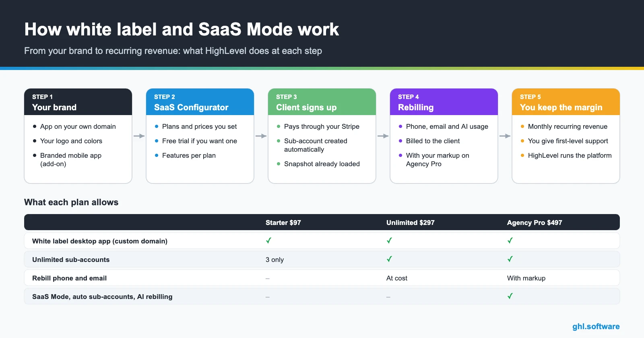Click 'Monthly recurring revenue' bullet
The image size is (644, 338).
tap(568, 126)
